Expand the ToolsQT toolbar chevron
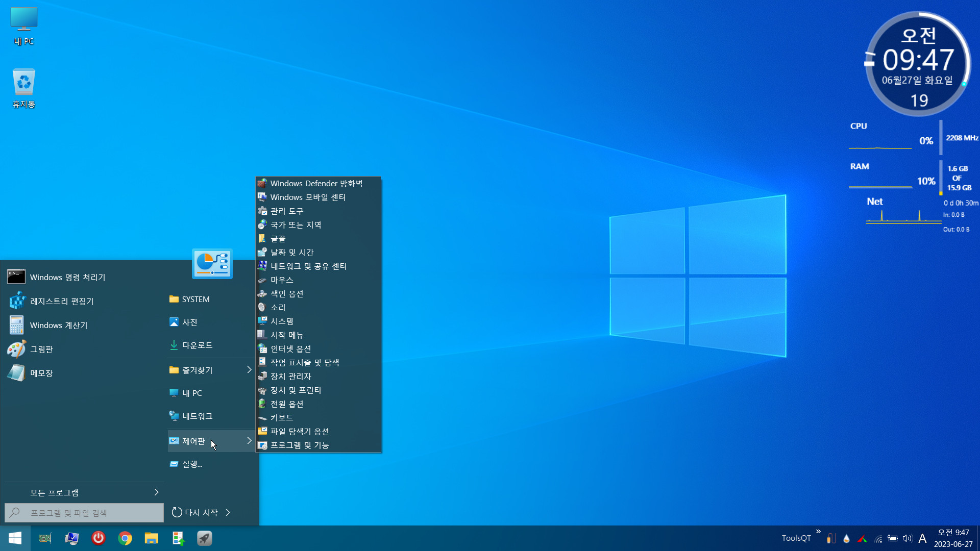Screen dimensions: 980x551 pyautogui.click(x=818, y=532)
